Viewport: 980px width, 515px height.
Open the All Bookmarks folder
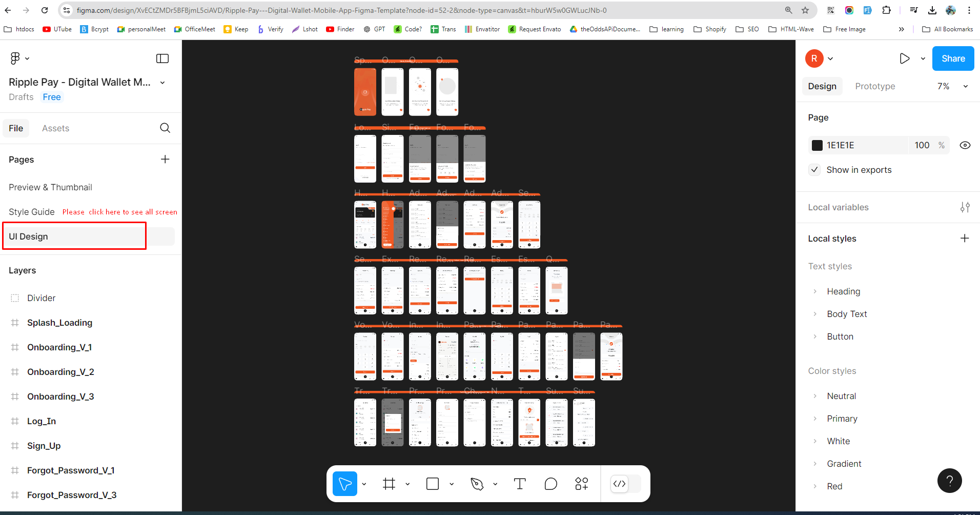point(948,29)
